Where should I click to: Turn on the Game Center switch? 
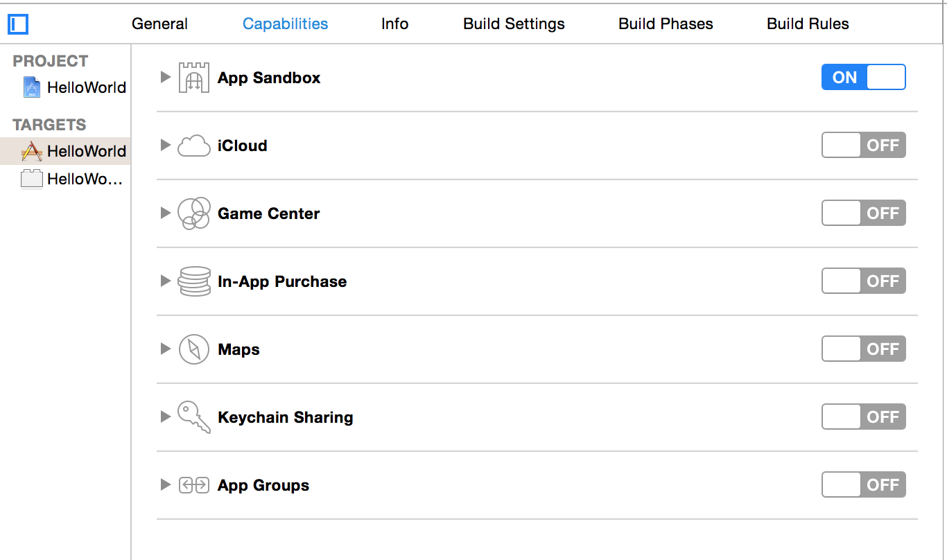tap(863, 213)
